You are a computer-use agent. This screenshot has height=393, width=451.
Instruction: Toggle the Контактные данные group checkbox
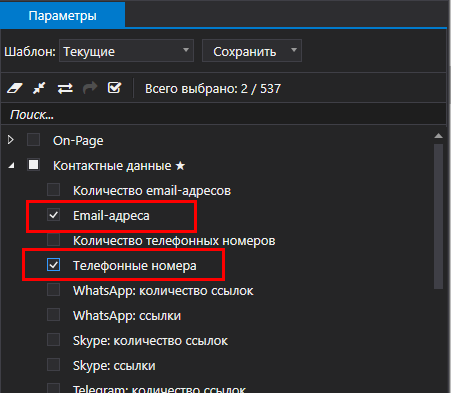click(x=33, y=165)
